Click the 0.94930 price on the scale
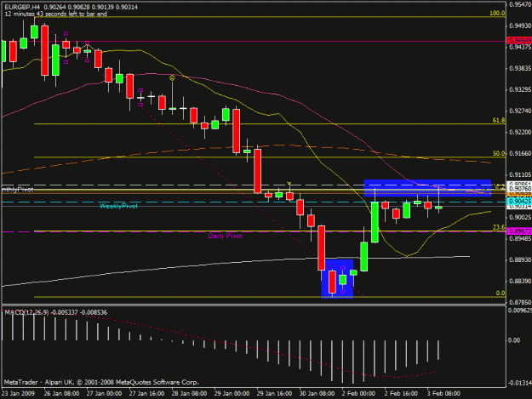This screenshot has width=532, height=399. pos(520,26)
